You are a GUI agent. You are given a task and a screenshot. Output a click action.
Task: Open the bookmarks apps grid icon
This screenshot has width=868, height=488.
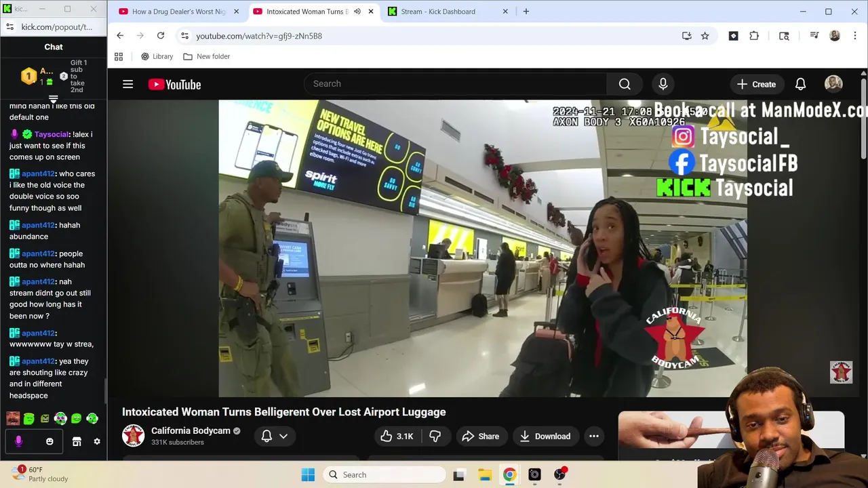pos(119,56)
